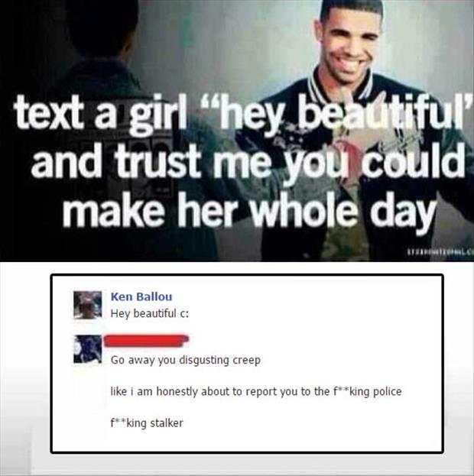Click the striped jacket collar on the man

click(x=340, y=82)
